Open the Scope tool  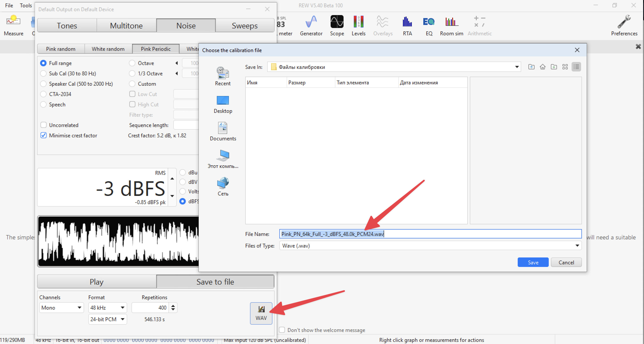coord(337,25)
